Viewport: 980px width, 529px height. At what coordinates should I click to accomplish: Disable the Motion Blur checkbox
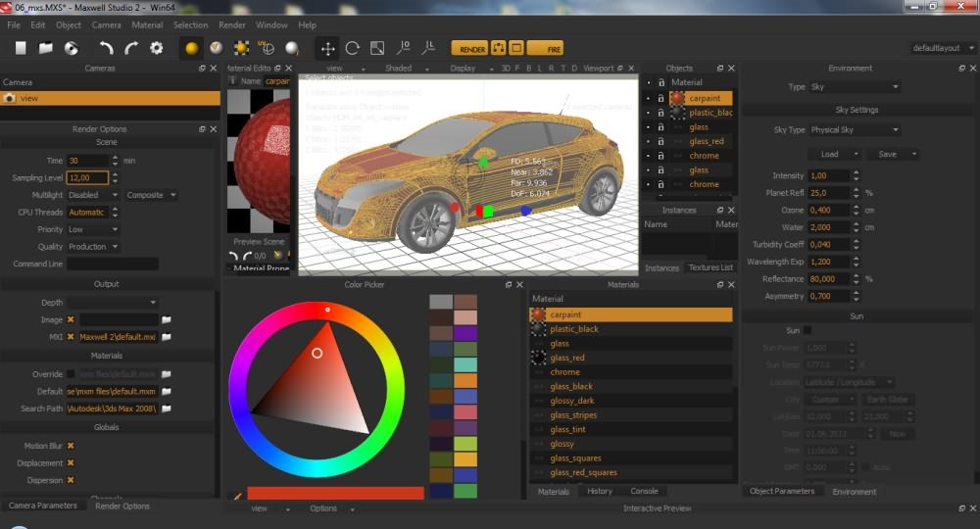click(x=71, y=446)
